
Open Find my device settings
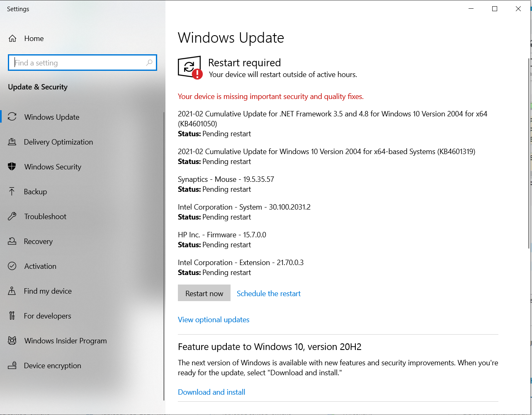[x=82, y=291]
